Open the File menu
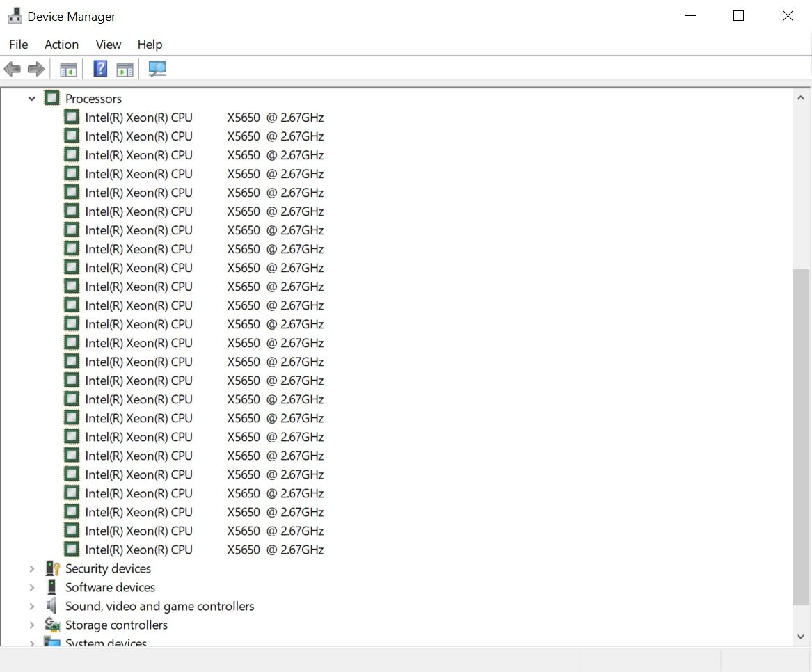 click(x=19, y=45)
